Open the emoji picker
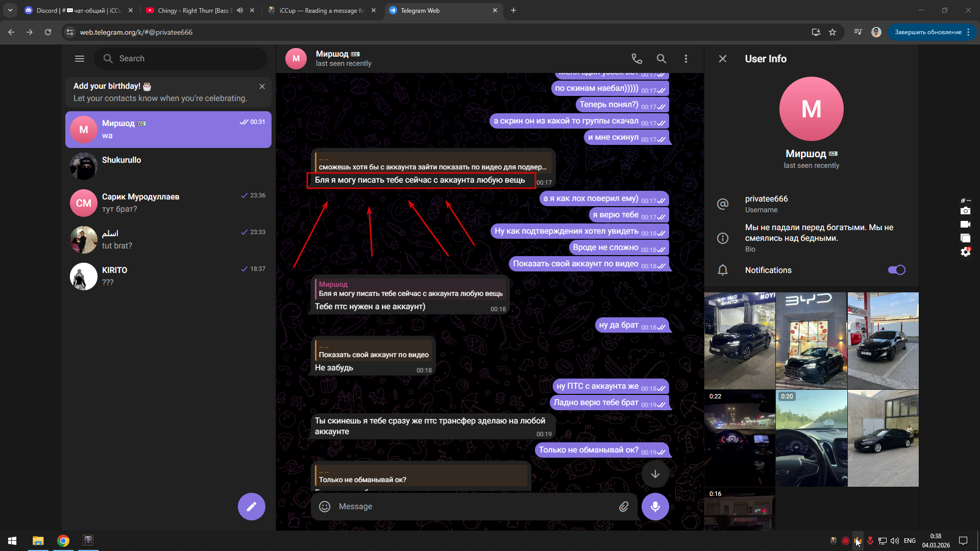The width and height of the screenshot is (980, 551). pos(325,507)
